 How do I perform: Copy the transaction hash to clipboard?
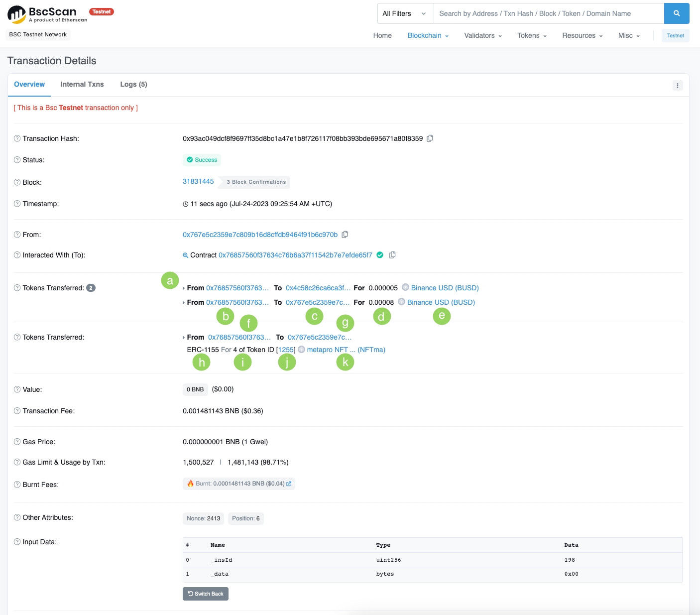(430, 138)
